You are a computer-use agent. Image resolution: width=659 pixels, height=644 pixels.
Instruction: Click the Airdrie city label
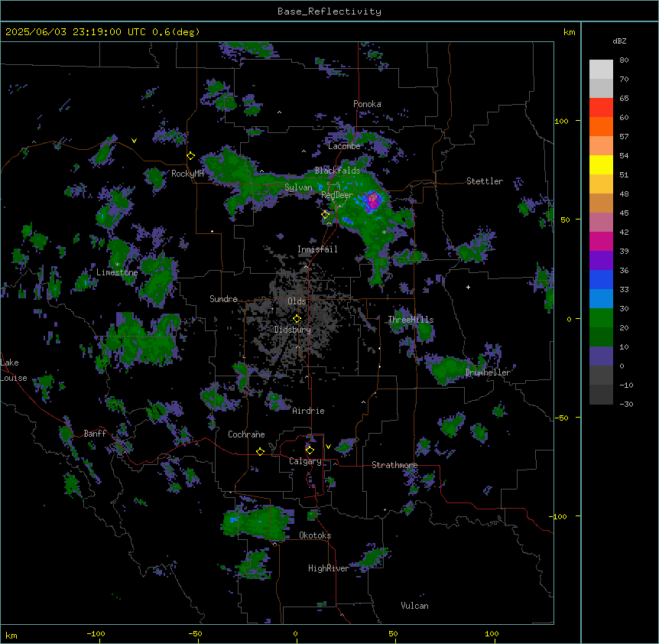[309, 411]
